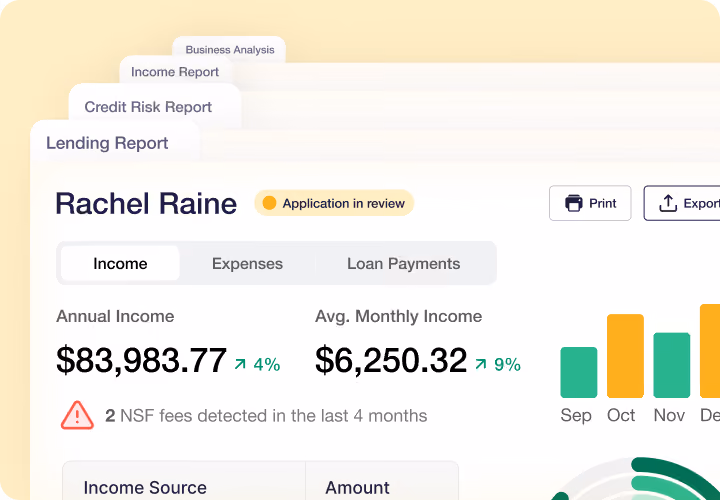720x500 pixels.
Task: Click the Nov month label
Action: [x=669, y=416]
